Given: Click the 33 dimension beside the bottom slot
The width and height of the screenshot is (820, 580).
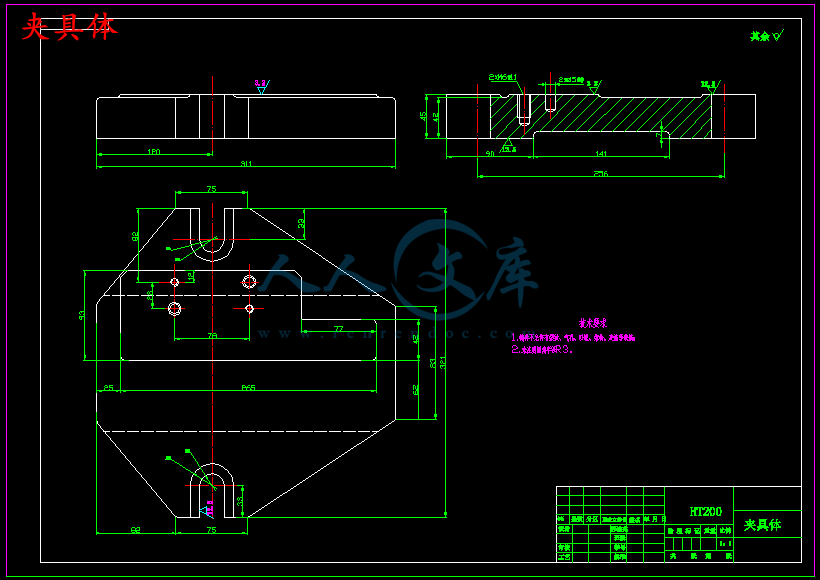Looking at the screenshot, I should point(240,501).
